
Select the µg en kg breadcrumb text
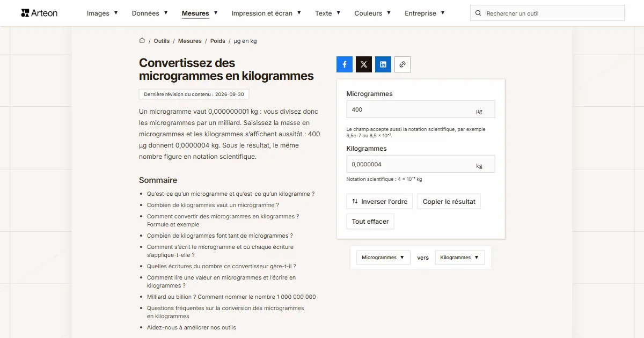point(245,41)
